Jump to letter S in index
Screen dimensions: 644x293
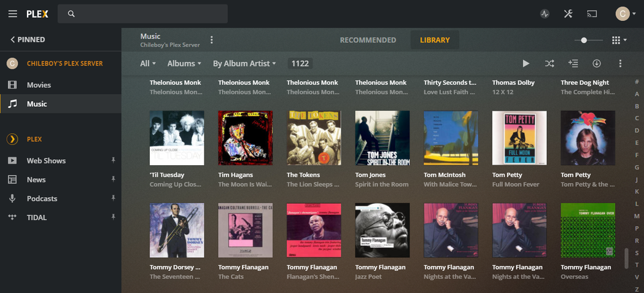(x=637, y=252)
